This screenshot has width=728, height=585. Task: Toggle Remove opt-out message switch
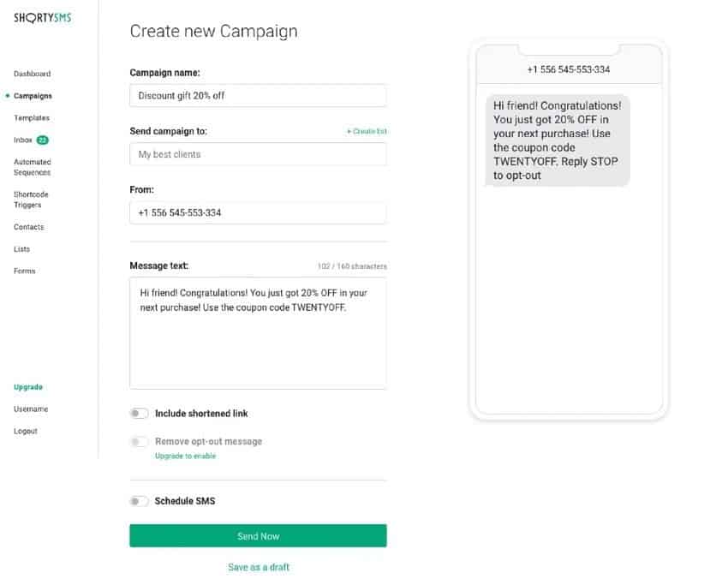[139, 442]
